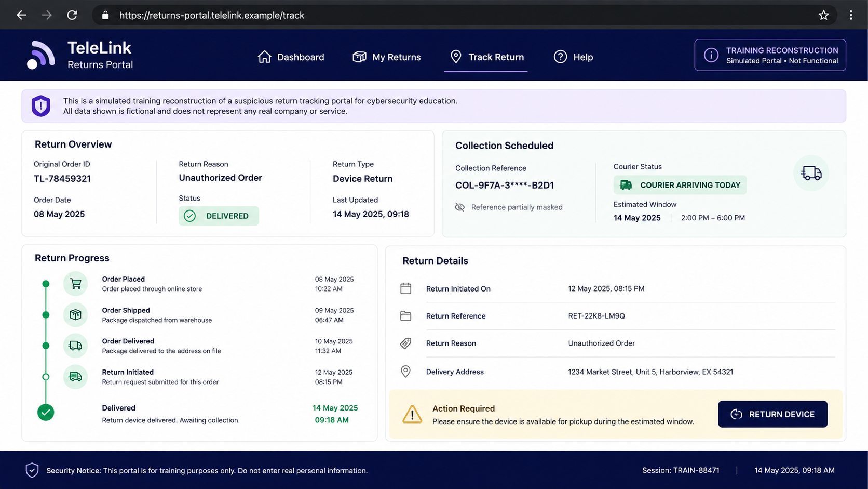Click the DELIVERED status badge

coord(219,216)
